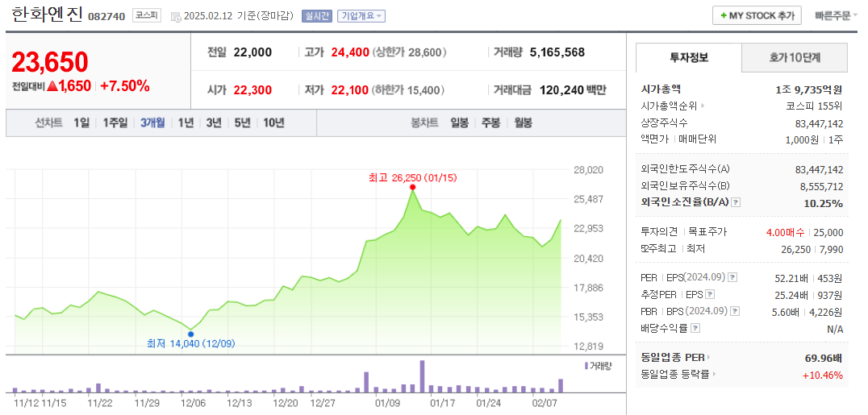Click help icon next to 추정PER EPS
The height and width of the screenshot is (415, 868).
[710, 294]
